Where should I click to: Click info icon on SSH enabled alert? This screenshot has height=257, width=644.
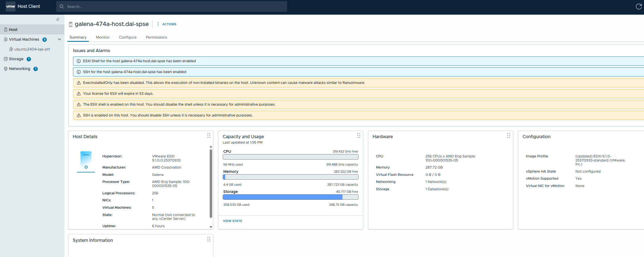pyautogui.click(x=79, y=72)
